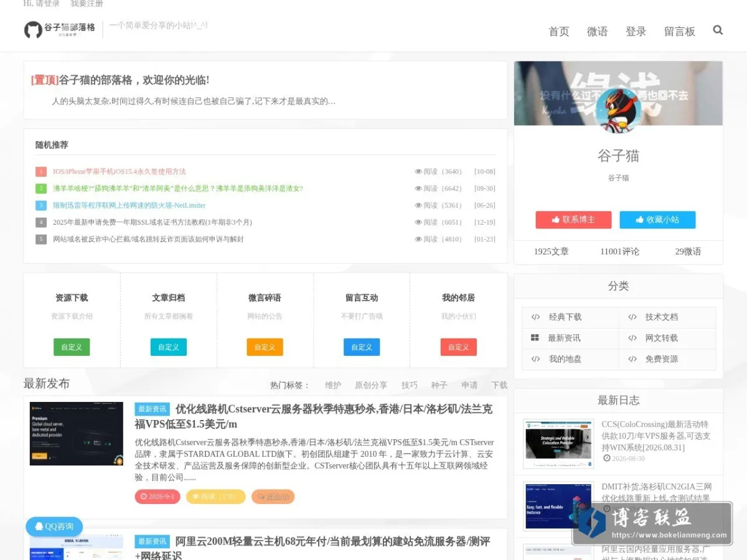Click blue 自定义 button under 留言互动
Screen dimensions: 747x560
click(x=362, y=347)
